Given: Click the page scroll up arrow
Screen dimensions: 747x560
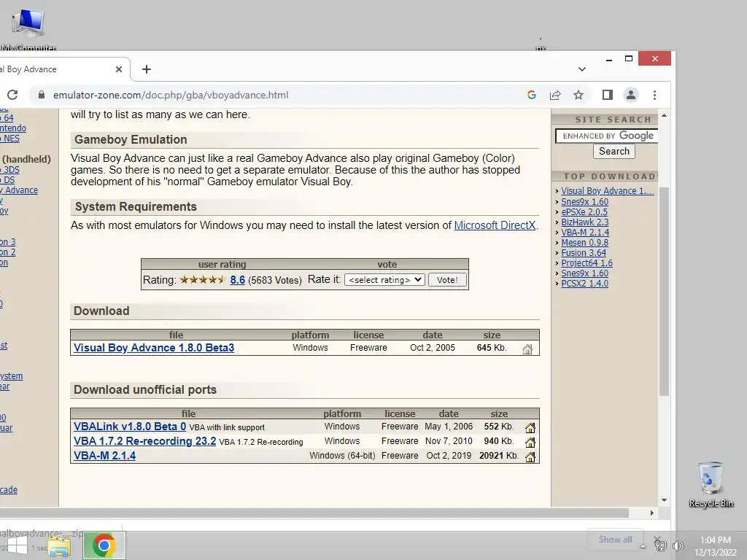Looking at the screenshot, I should (x=664, y=116).
